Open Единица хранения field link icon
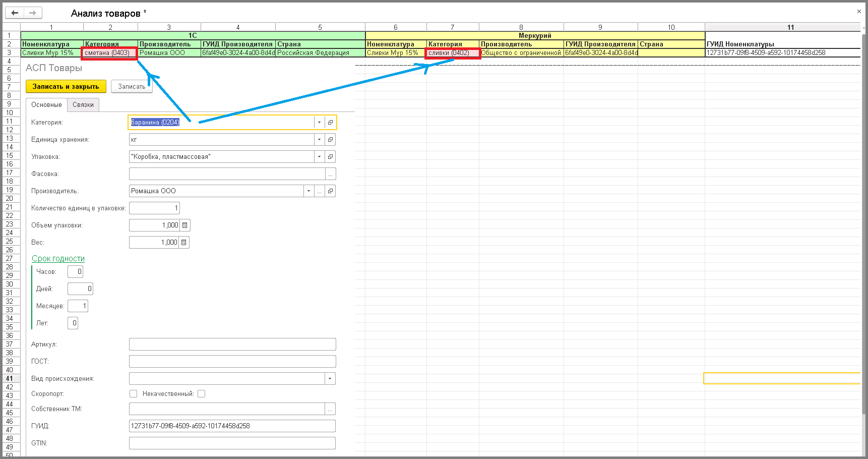The height and width of the screenshot is (459, 868). coord(330,140)
